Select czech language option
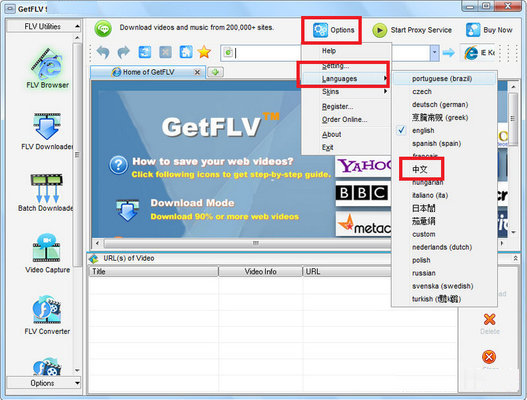 coord(444,91)
